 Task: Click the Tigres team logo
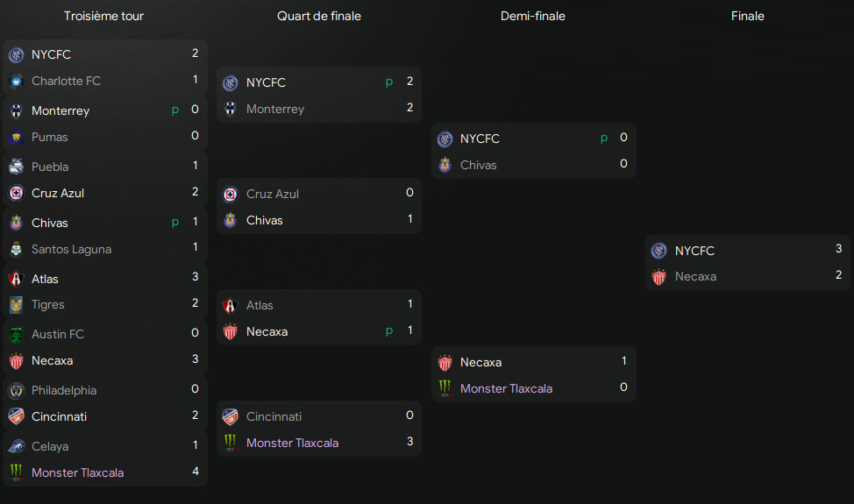tap(17, 305)
